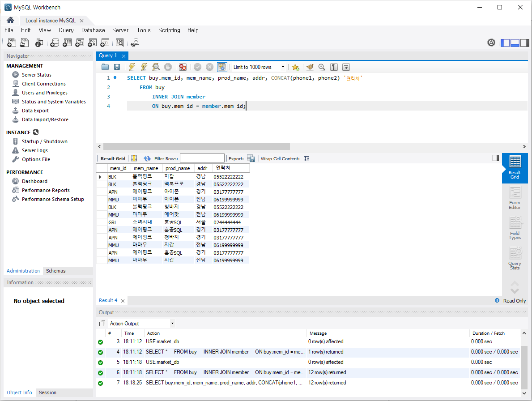This screenshot has height=401, width=532.
Task: Expand result view options chevron below Query Stats
Action: tap(515, 291)
